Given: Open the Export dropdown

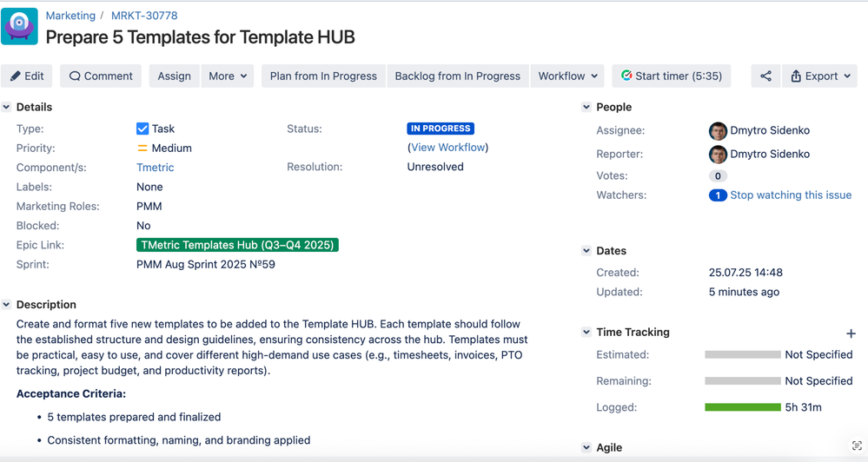Looking at the screenshot, I should (x=820, y=76).
